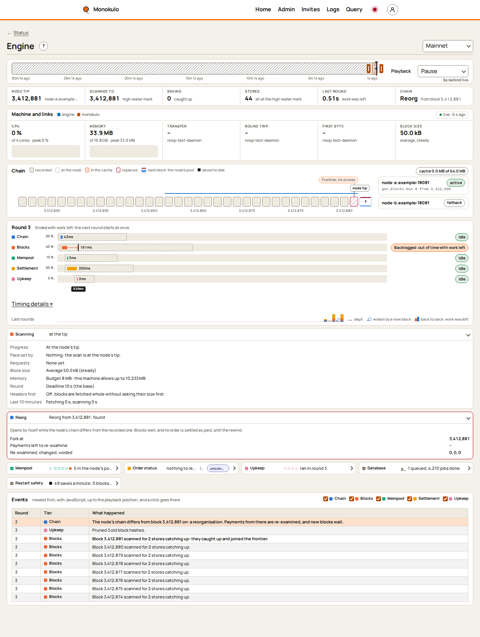480x637 pixels.
Task: Open Admin in navigation
Action: coord(286,9)
